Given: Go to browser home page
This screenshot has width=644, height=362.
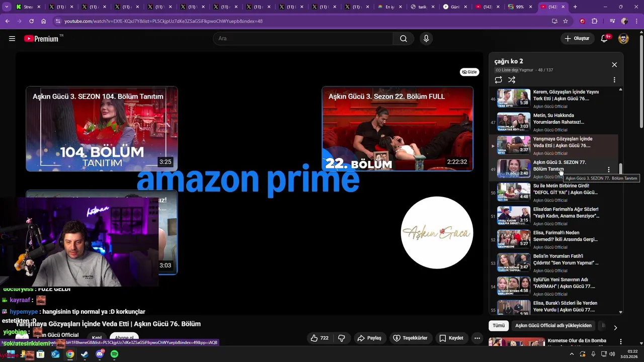Looking at the screenshot, I should [x=43, y=21].
